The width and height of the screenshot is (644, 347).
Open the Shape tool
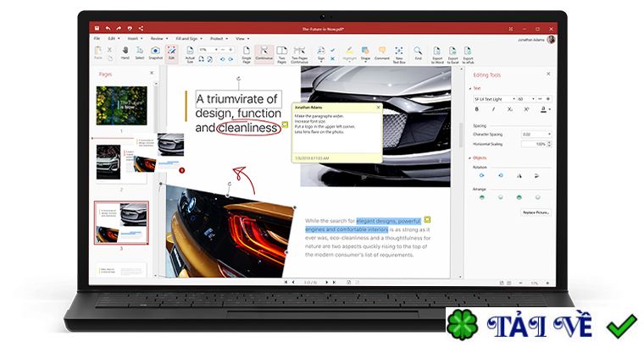(365, 53)
